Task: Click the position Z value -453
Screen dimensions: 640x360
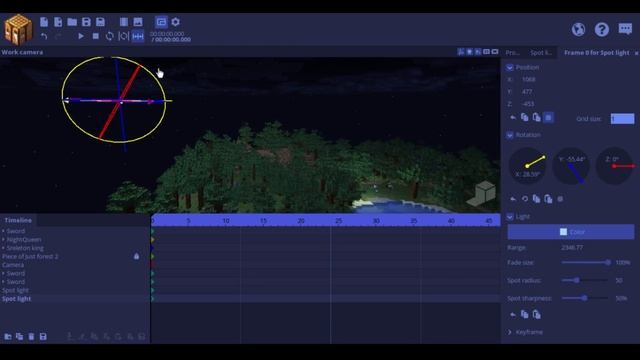Action: click(527, 104)
